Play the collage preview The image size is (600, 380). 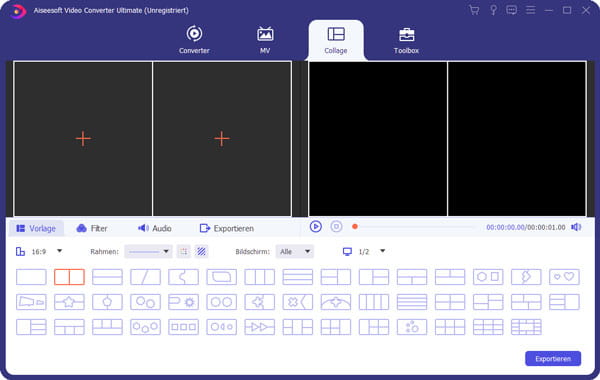tap(316, 227)
